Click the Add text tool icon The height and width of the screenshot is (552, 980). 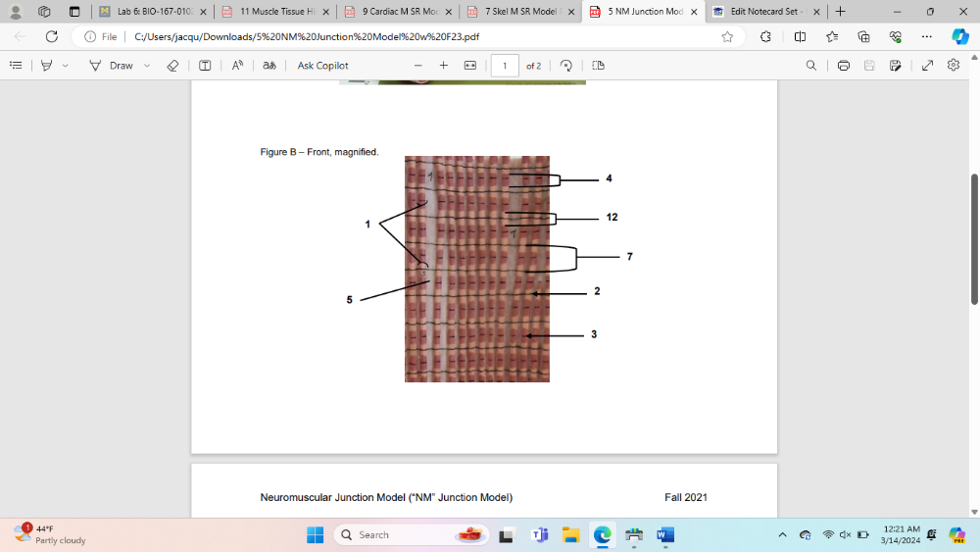click(205, 66)
